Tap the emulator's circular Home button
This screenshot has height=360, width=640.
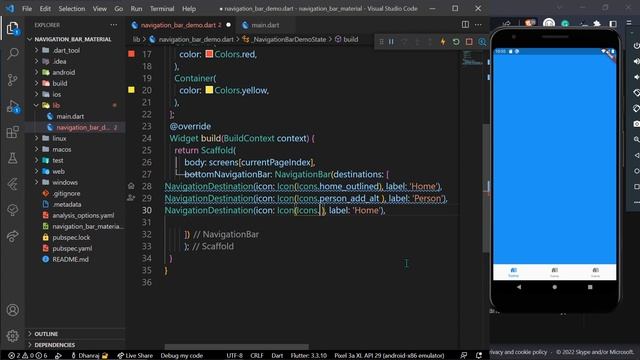click(x=554, y=287)
